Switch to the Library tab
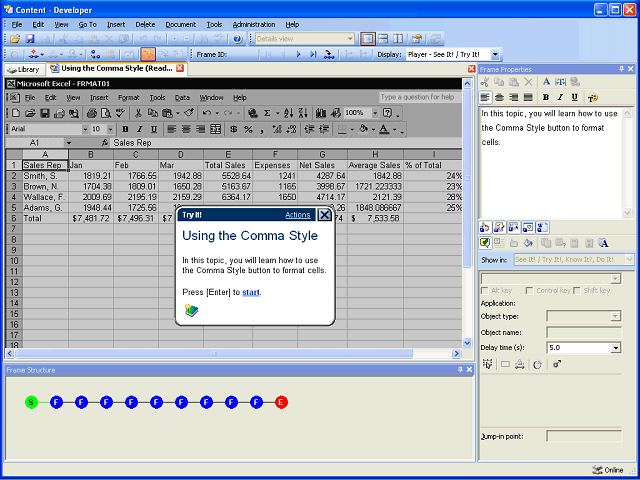 click(24, 69)
